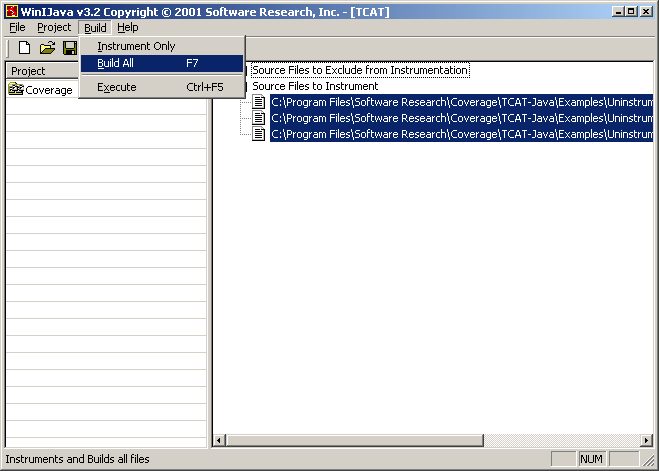This screenshot has width=659, height=471.
Task: Open the Help menu
Action: (128, 27)
